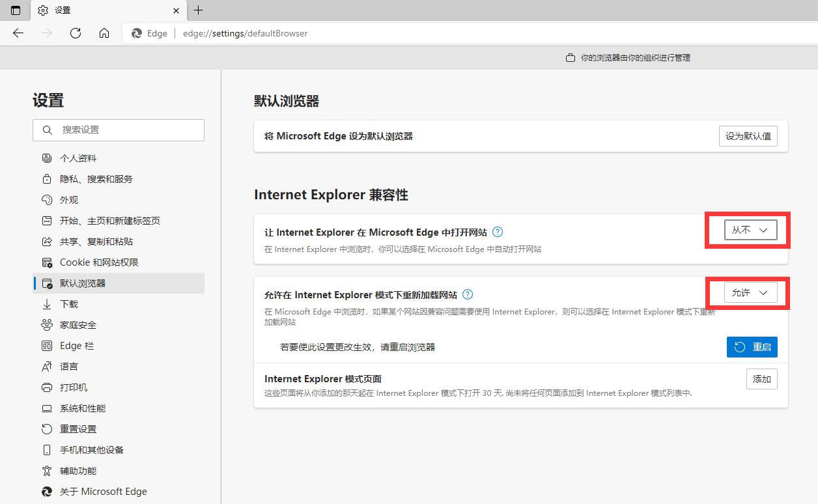Click the 默认浏览器 section heading
This screenshot has width=818, height=504.
287,101
